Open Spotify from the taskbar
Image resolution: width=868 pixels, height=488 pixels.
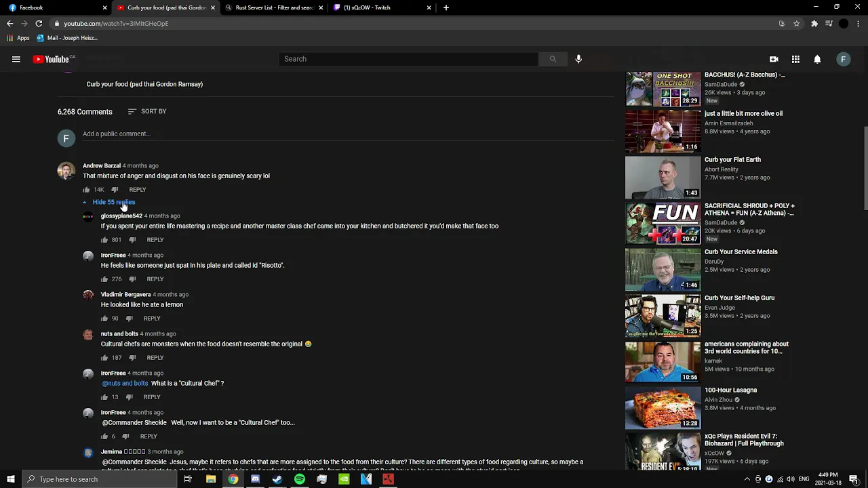(300, 479)
